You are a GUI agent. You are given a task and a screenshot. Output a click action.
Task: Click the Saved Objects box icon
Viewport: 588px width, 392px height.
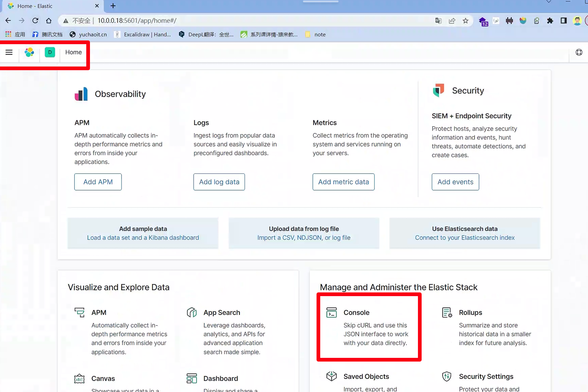[331, 376]
